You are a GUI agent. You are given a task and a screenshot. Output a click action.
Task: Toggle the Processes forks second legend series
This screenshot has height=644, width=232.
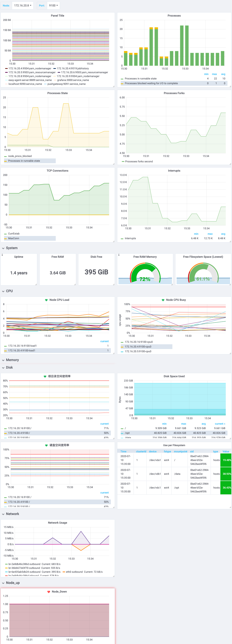click(139, 161)
